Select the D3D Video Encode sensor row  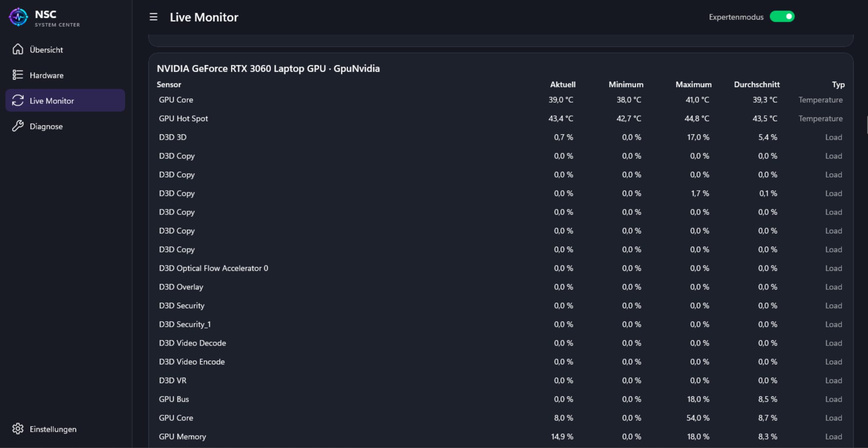tap(501, 362)
